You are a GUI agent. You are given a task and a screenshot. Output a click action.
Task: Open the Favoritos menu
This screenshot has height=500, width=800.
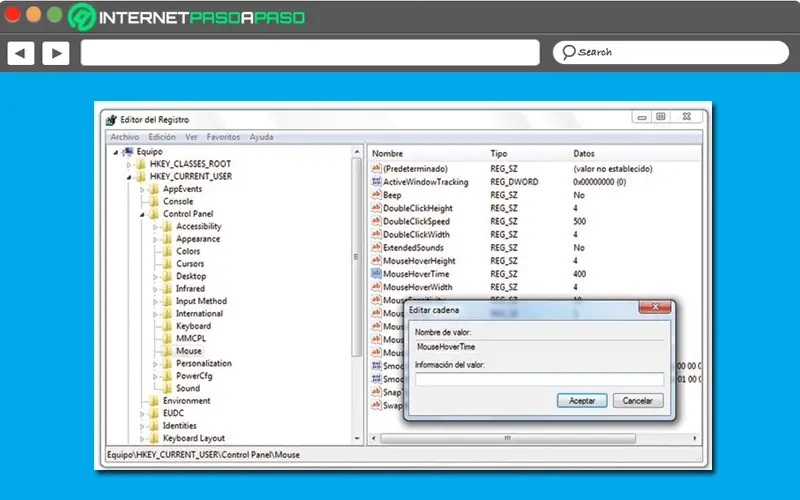point(223,137)
